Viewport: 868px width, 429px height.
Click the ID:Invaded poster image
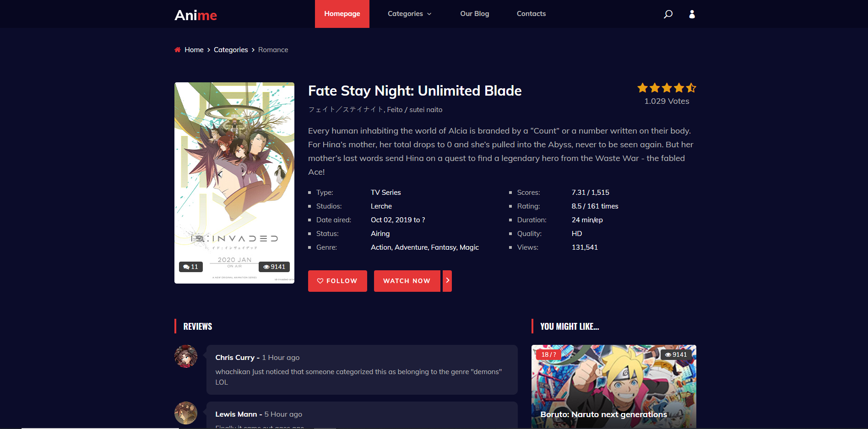pos(234,183)
